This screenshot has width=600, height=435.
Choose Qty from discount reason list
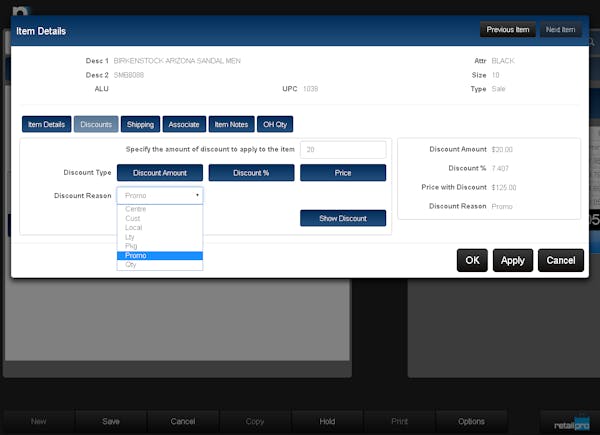(160, 264)
